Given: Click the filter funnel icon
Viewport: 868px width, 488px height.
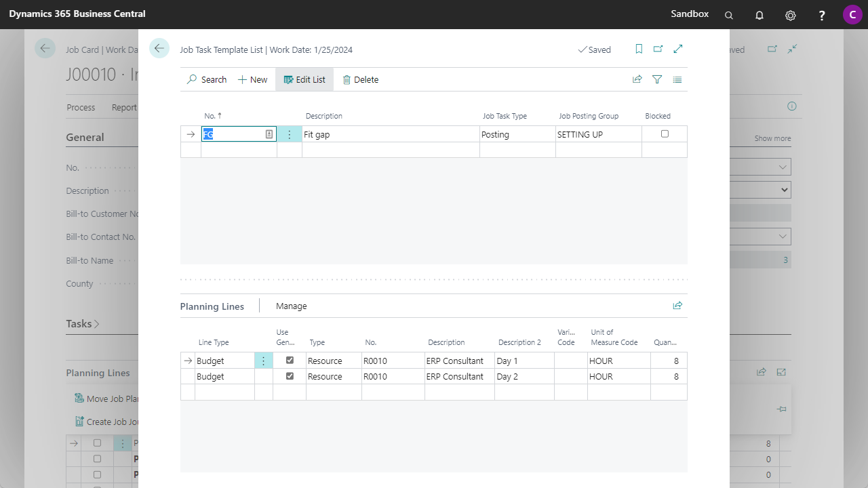Looking at the screenshot, I should 657,79.
